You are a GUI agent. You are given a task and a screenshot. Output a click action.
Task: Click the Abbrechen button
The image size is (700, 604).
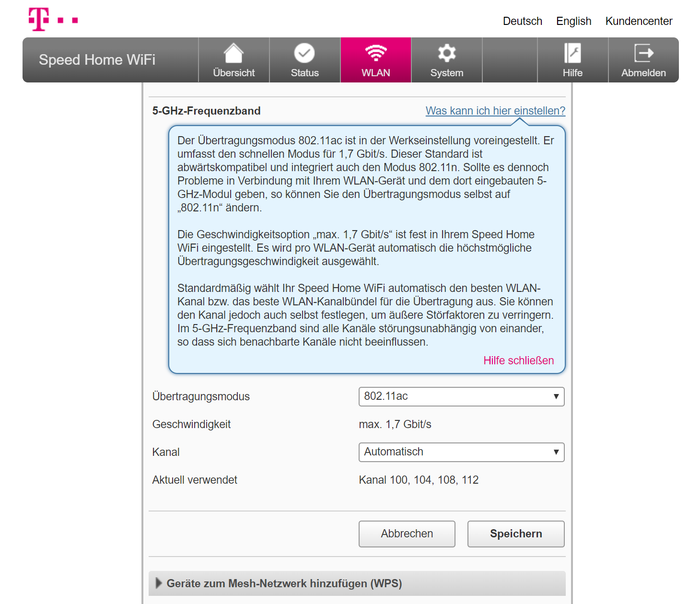[x=407, y=534]
